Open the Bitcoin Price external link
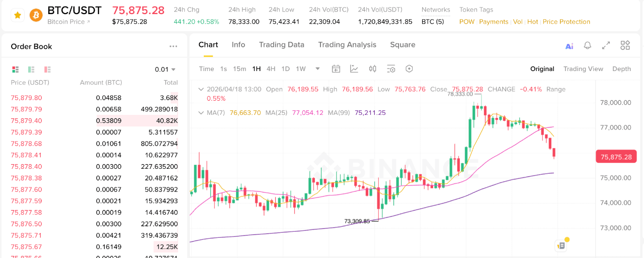Screen dimensions: 644x258 click(69, 22)
